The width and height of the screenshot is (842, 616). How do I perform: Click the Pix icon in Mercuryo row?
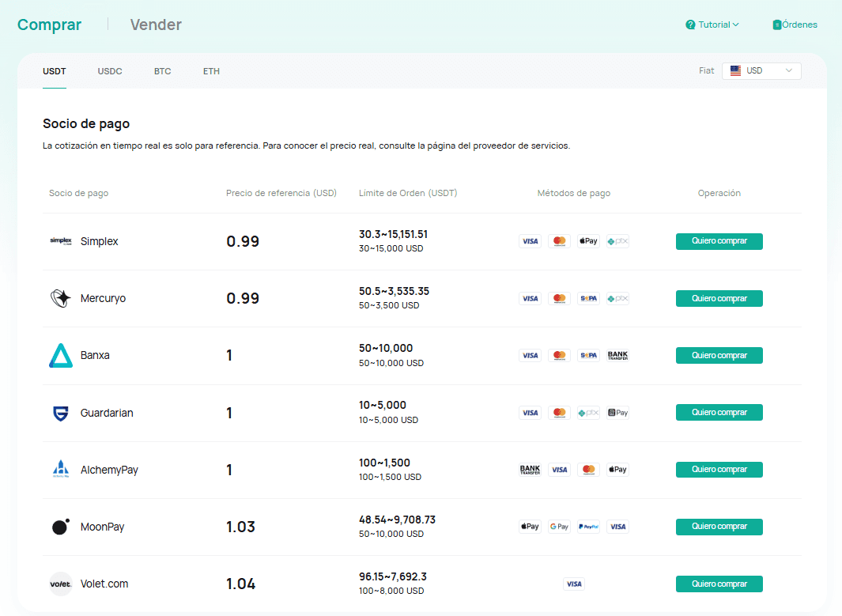click(x=617, y=298)
